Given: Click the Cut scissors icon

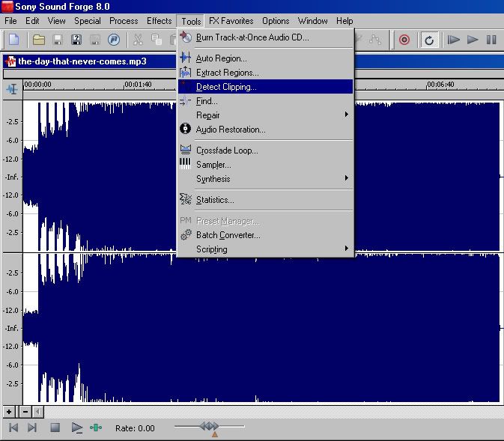Looking at the screenshot, I should point(138,40).
